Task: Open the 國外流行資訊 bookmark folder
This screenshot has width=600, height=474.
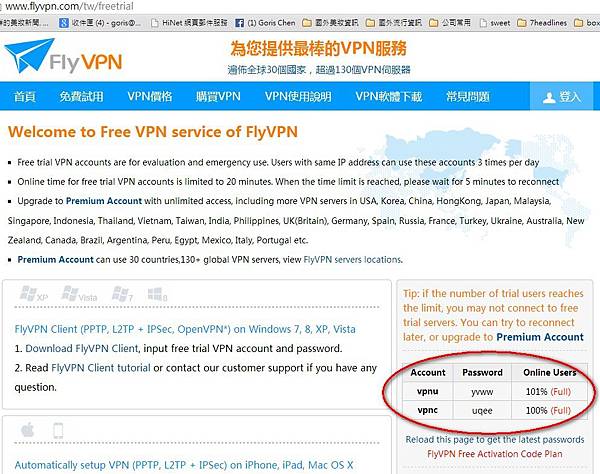Action: tap(394, 23)
